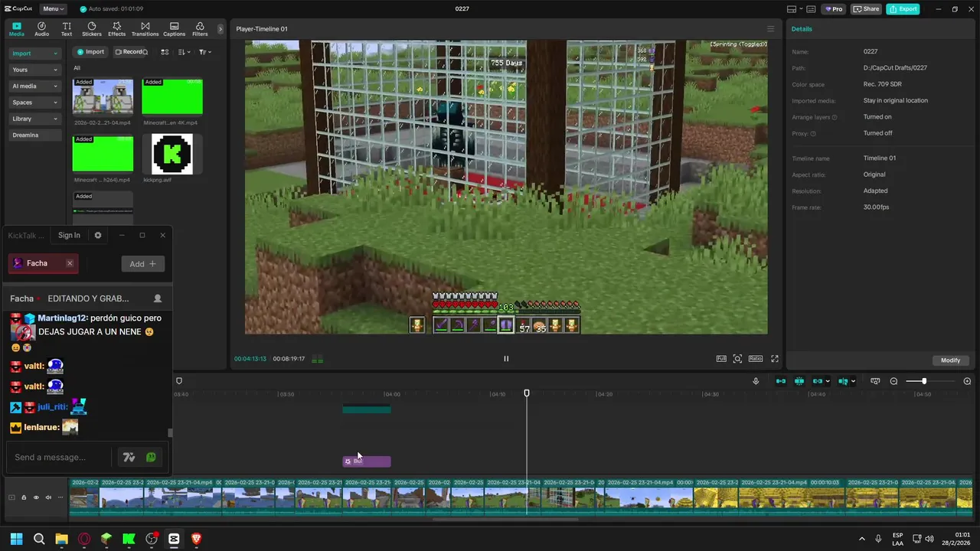Click Add channel button in KickTalk
Viewport: 980px width, 551px height.
142,264
